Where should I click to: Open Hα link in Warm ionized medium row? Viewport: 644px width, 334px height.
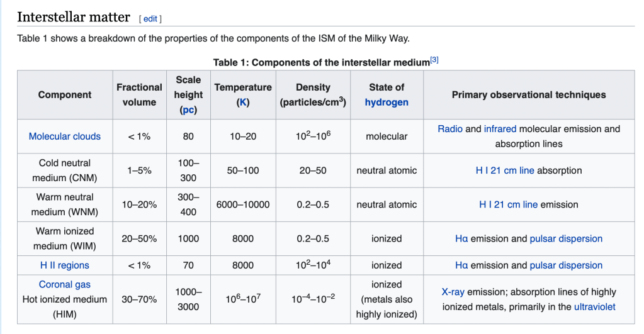[x=461, y=238]
